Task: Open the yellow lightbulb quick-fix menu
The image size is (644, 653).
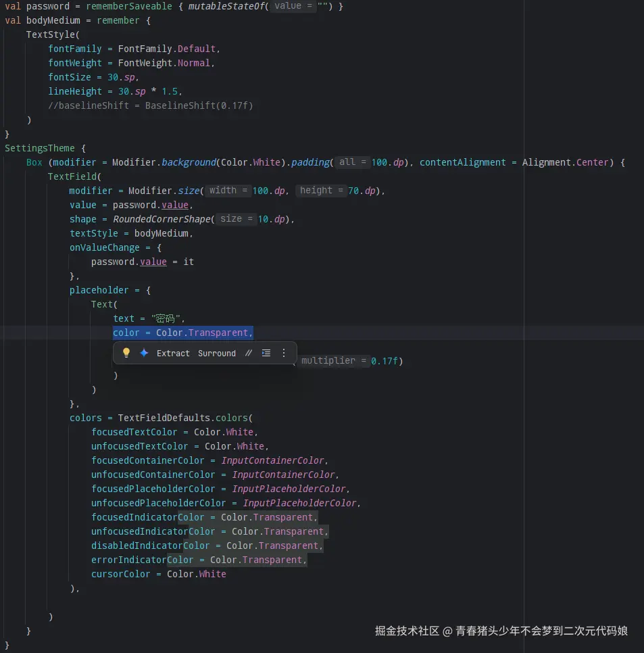Action: [126, 353]
